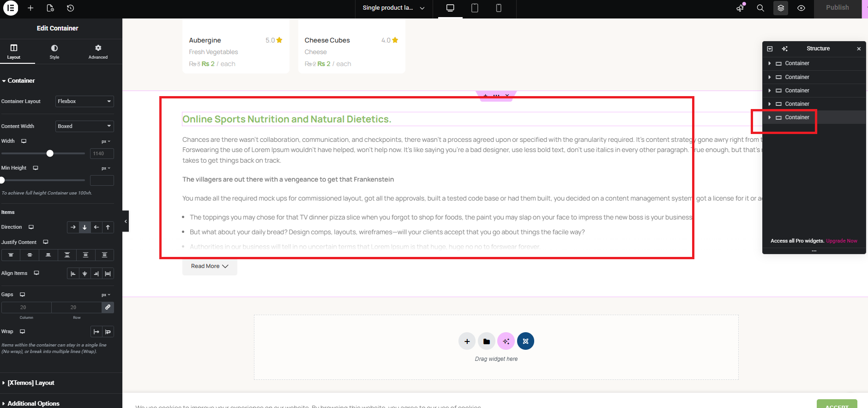Click the Width value field showing 1140
Image resolution: width=868 pixels, height=408 pixels.
102,153
